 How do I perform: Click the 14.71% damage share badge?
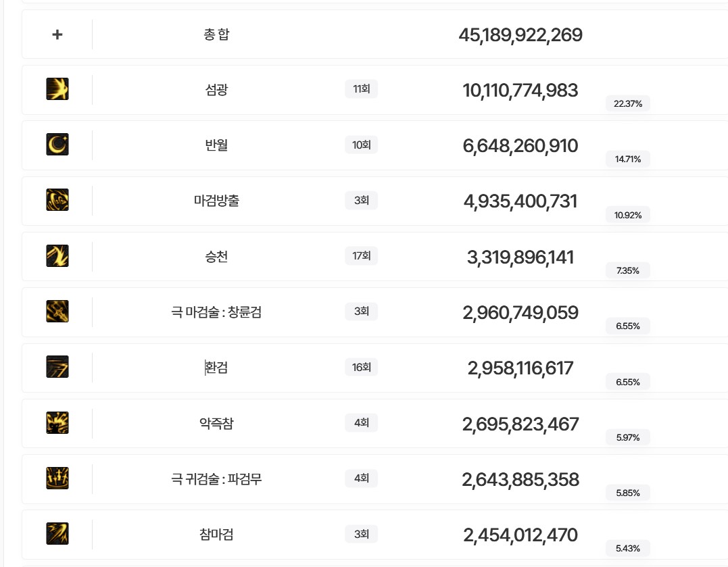pyautogui.click(x=627, y=159)
